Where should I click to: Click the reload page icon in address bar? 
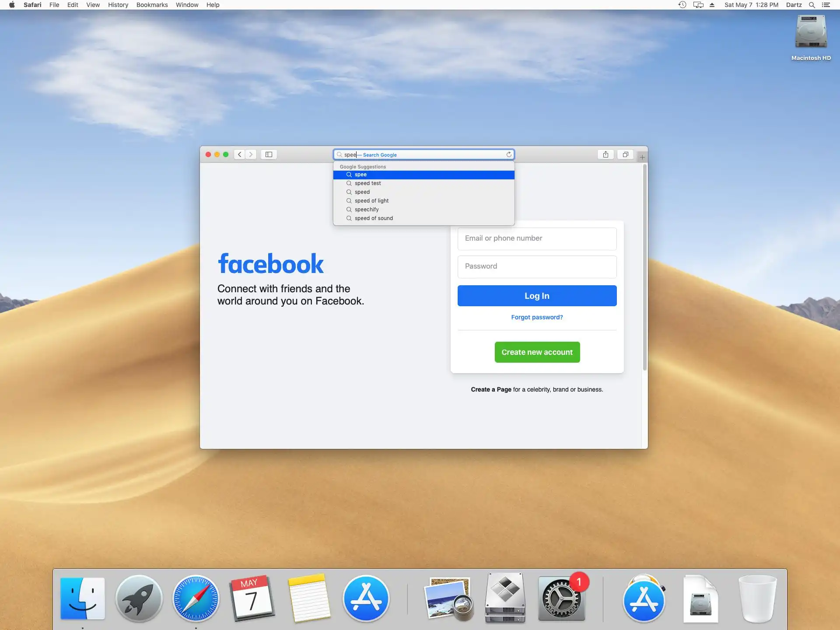pyautogui.click(x=509, y=154)
